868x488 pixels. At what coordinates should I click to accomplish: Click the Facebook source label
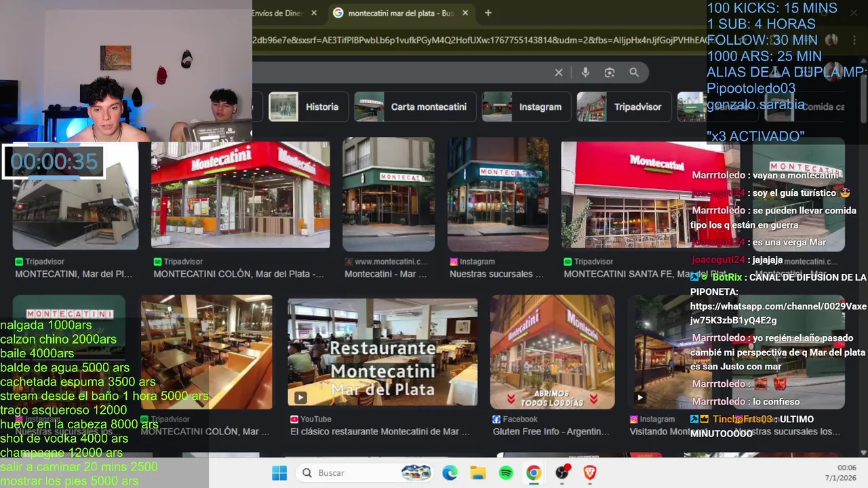[x=515, y=420]
